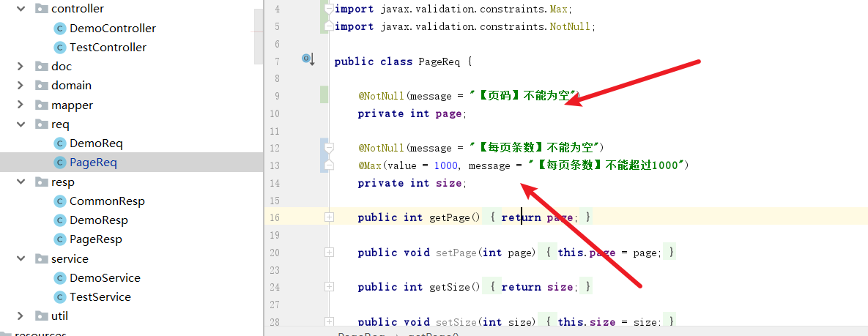Fold the import block at line 4
The width and height of the screenshot is (868, 336).
[x=329, y=9]
